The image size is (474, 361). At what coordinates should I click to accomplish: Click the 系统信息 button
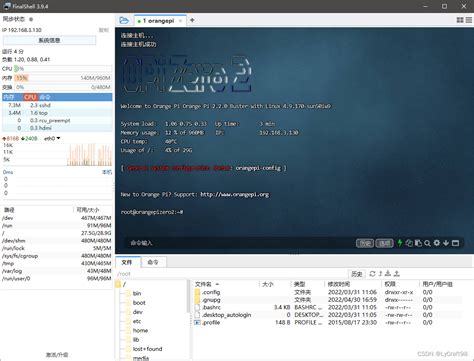click(49, 40)
